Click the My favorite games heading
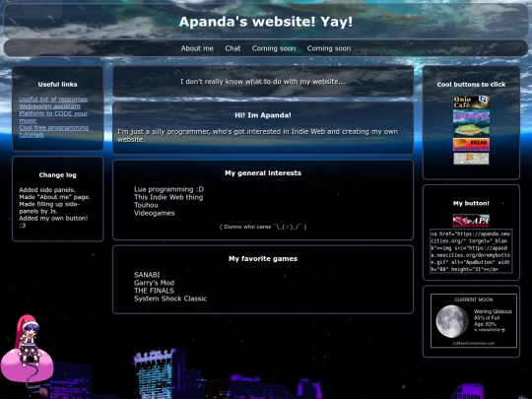This screenshot has width=532, height=399. pos(263,258)
